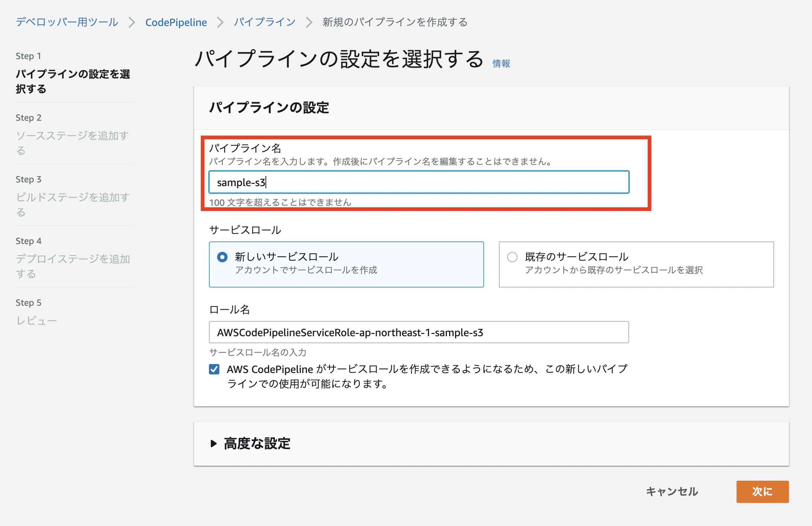Select Step 5 レビュー
Screen dimensions: 812x526
point(36,321)
